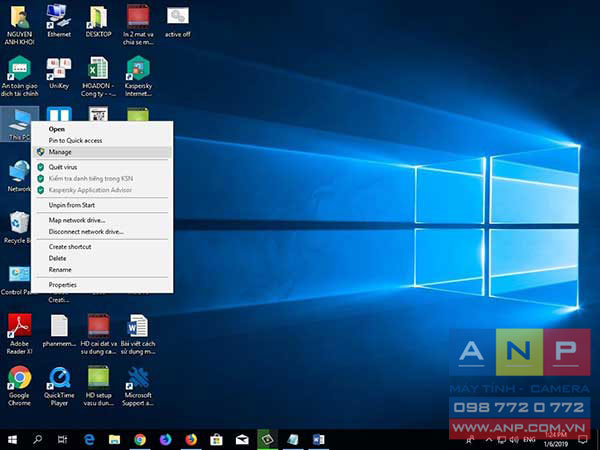Choose Quét virus in the context menu

(x=102, y=167)
